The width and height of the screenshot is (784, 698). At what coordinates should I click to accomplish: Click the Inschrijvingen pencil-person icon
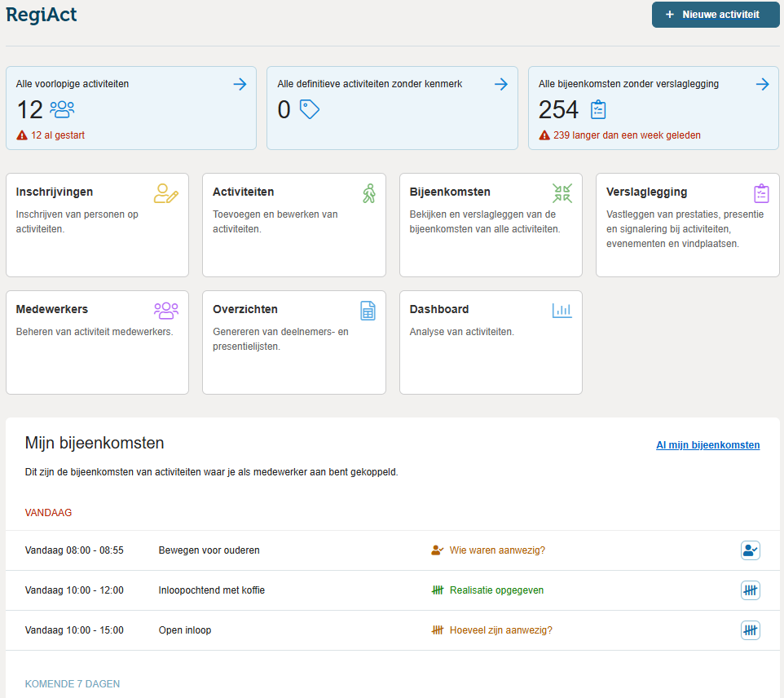coord(166,193)
